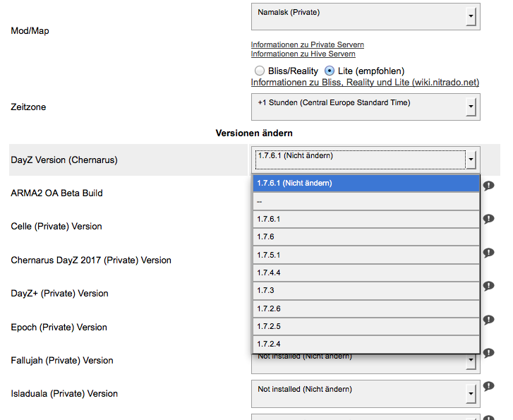Open Informationen zu Bliss, Reality und Lite link
The width and height of the screenshot is (513, 420).
pos(365,82)
